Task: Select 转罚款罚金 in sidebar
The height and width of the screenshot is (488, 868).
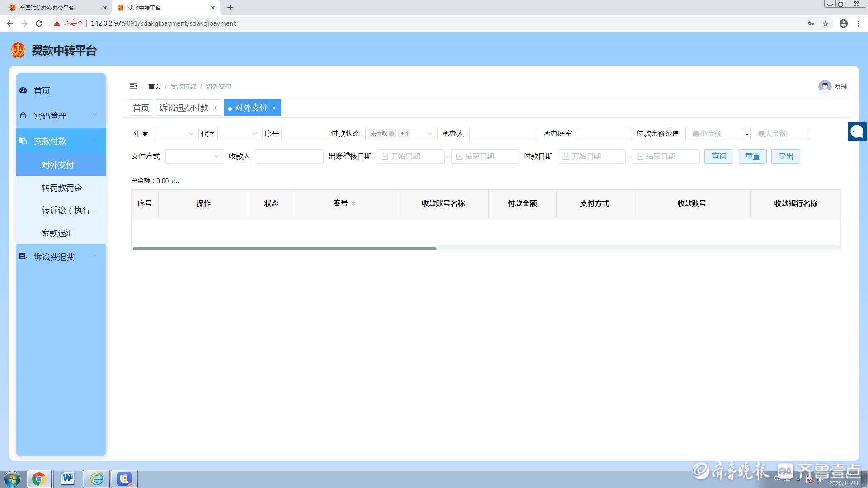Action: point(62,188)
